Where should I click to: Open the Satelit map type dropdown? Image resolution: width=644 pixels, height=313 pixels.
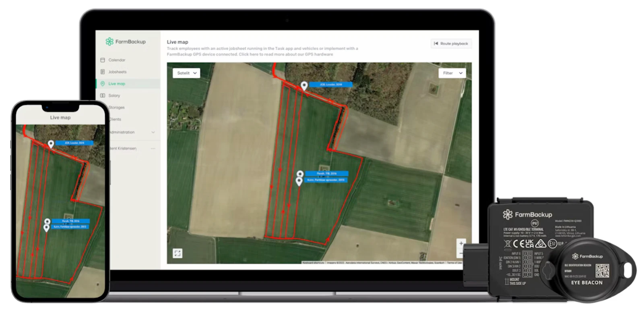click(186, 73)
